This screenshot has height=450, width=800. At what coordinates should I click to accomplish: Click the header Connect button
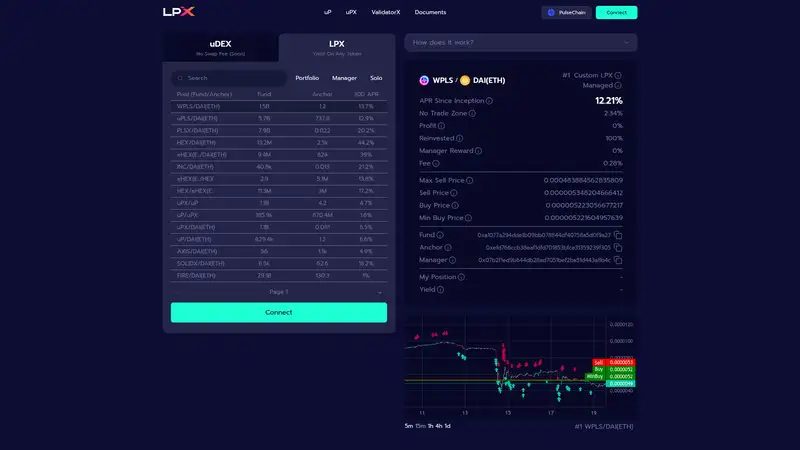(x=616, y=12)
